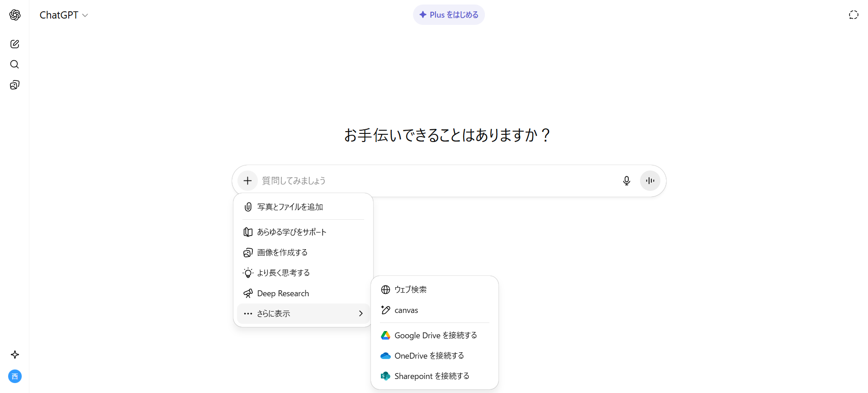Open the blue user profile avatar
This screenshot has height=393, width=868.
15,376
